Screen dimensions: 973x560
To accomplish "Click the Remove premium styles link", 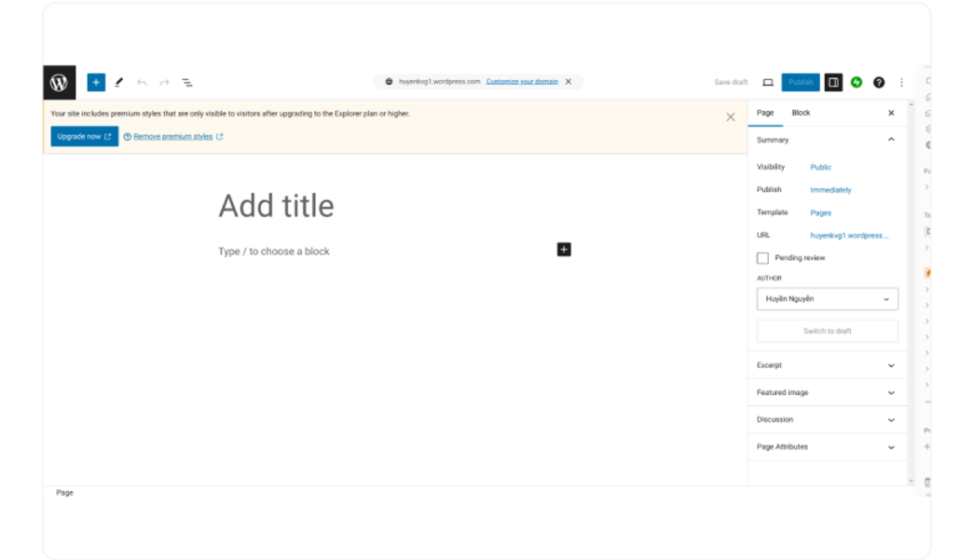I will tap(172, 136).
